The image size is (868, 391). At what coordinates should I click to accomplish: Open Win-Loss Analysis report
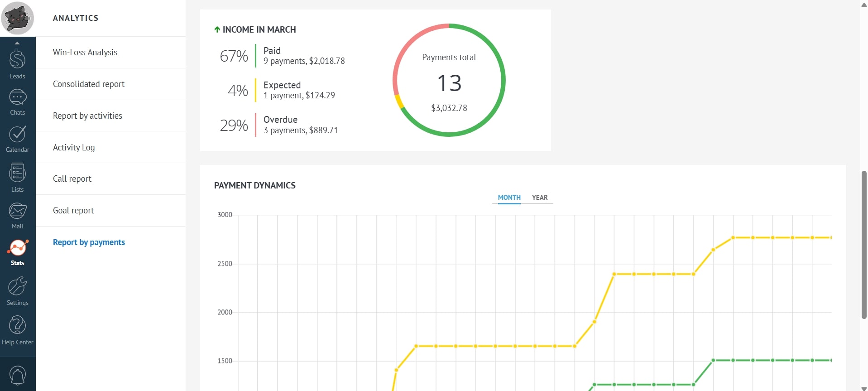tap(85, 52)
